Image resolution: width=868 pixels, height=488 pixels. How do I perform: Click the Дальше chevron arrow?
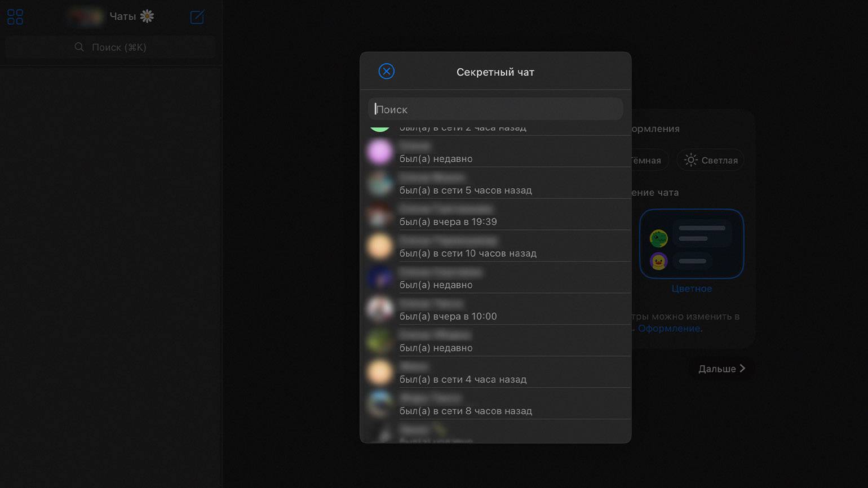coord(742,369)
